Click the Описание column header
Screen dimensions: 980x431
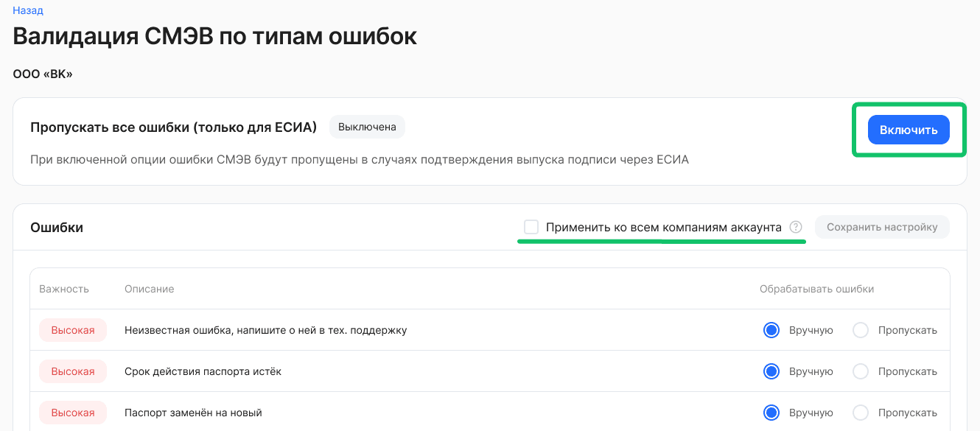click(x=150, y=289)
